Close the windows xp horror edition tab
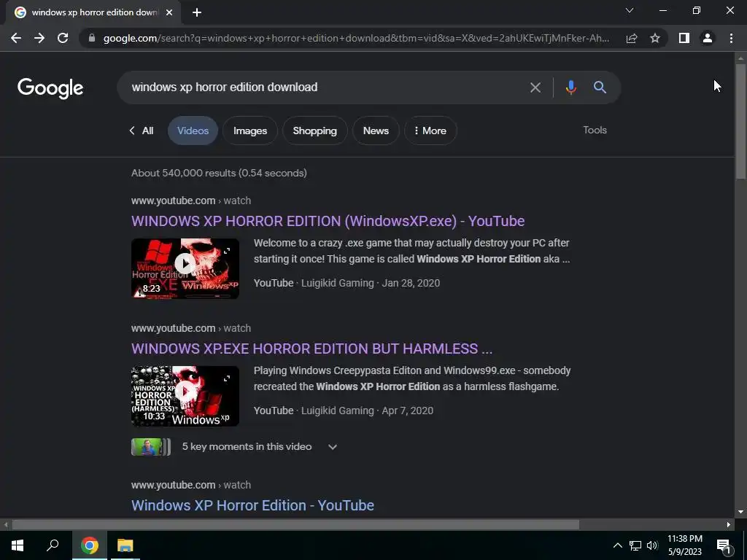 (169, 12)
